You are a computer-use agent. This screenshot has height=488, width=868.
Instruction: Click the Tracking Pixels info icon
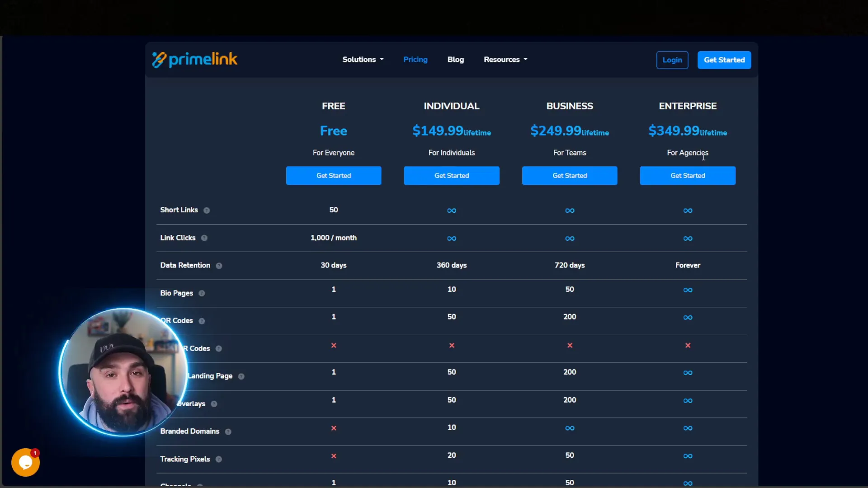[x=219, y=460]
